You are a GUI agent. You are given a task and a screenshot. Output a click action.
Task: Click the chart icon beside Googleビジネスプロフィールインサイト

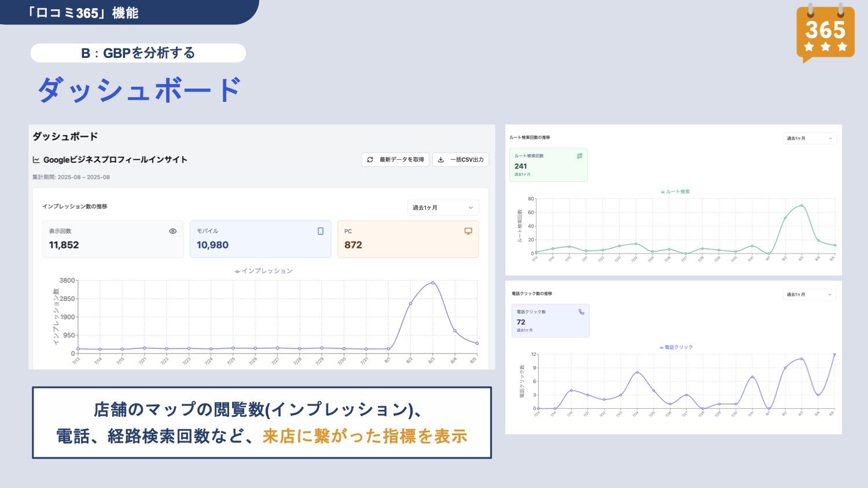(36, 160)
